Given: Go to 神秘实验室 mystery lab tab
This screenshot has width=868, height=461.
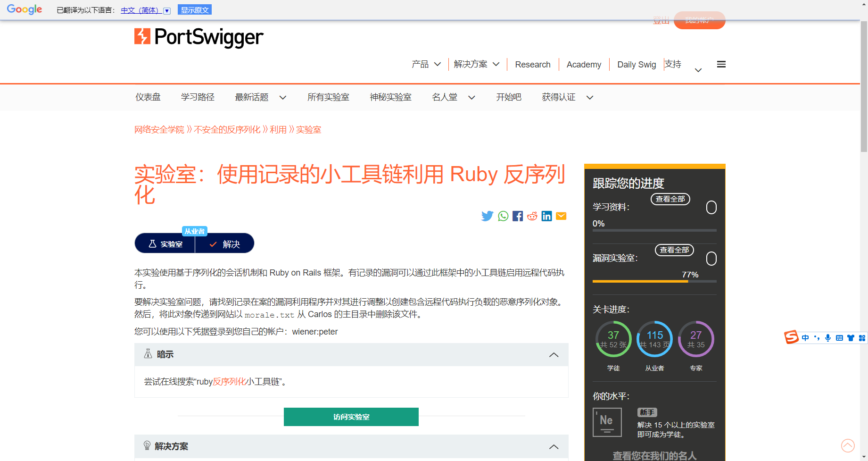Looking at the screenshot, I should [x=390, y=97].
